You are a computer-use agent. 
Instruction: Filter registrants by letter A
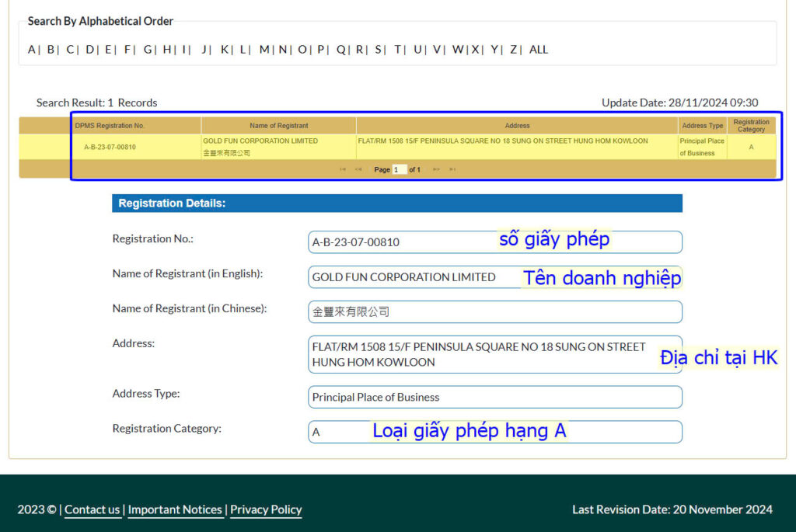pyautogui.click(x=32, y=50)
